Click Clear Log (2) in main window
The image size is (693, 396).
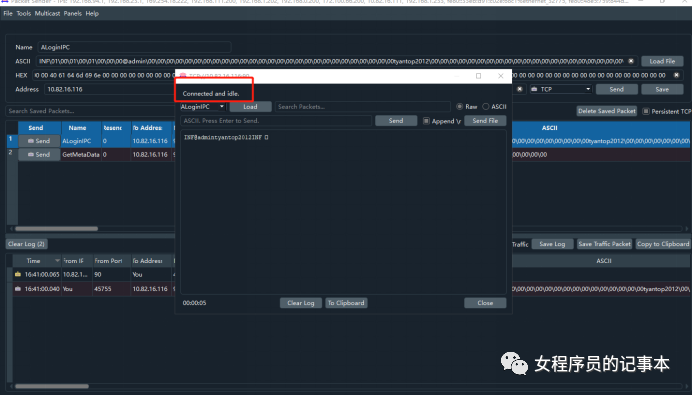26,244
